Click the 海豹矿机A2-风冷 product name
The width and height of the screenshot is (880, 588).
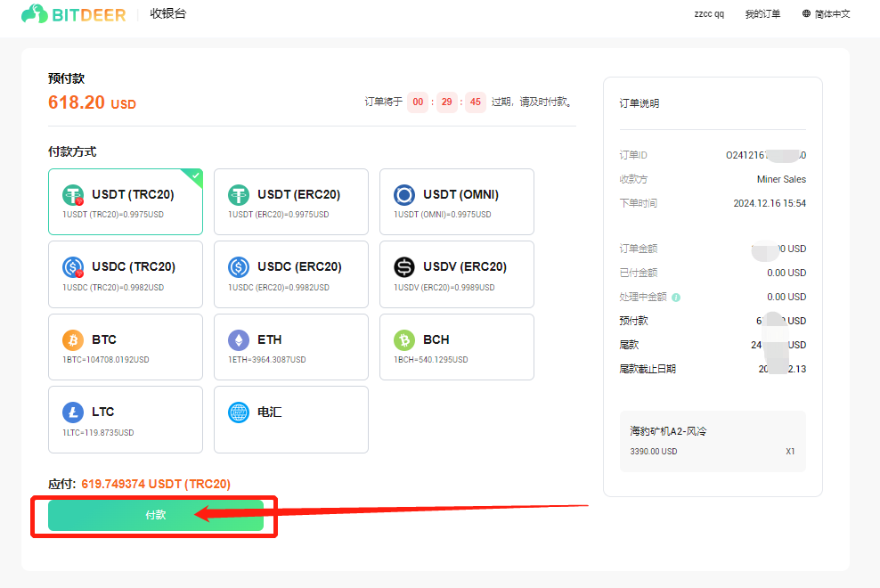(x=668, y=431)
